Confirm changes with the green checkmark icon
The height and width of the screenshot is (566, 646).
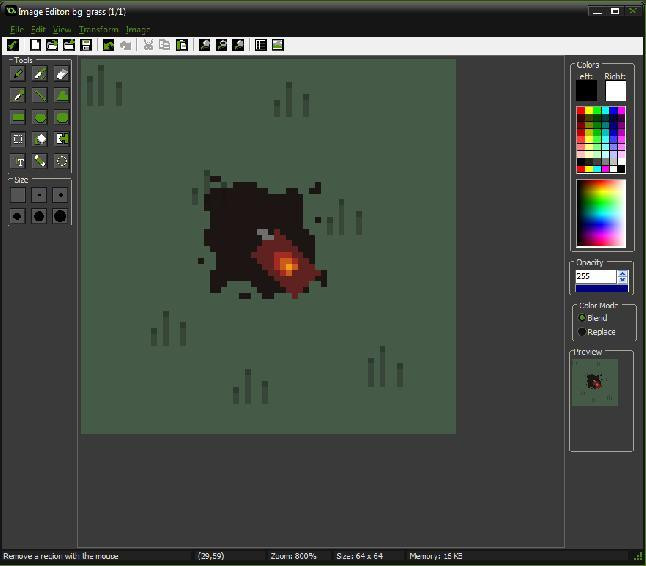click(13, 45)
